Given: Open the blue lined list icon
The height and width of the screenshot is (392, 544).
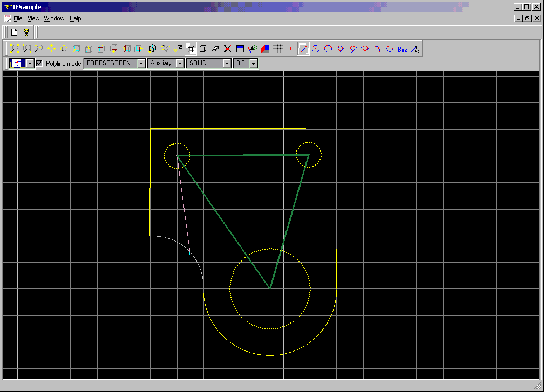Looking at the screenshot, I should [240, 49].
